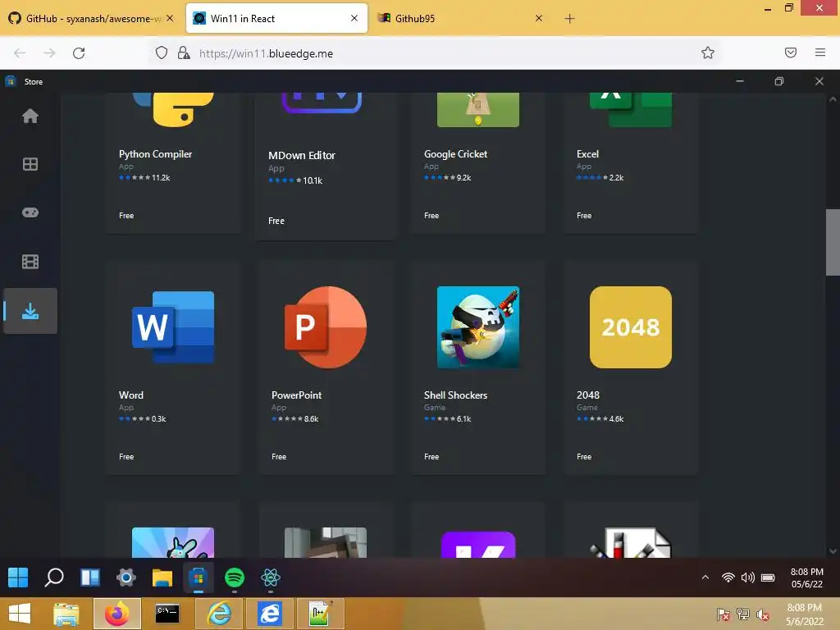Select the Store downloads section
The height and width of the screenshot is (630, 840).
click(30, 311)
